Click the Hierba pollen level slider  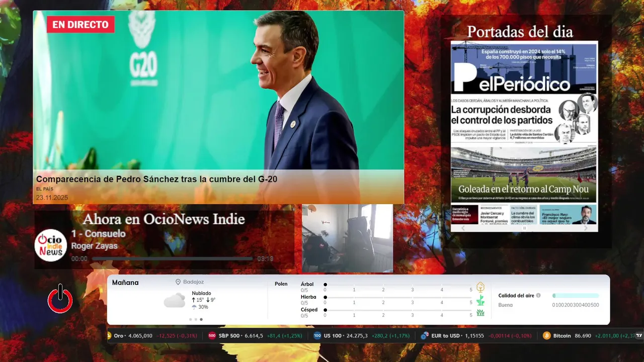[398, 298]
